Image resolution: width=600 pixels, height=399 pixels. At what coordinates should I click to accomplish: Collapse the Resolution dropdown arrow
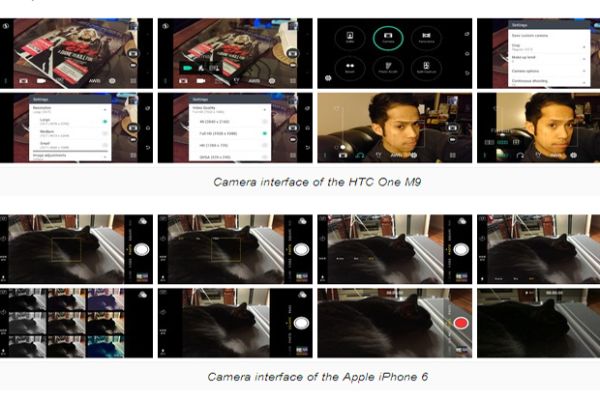point(105,110)
